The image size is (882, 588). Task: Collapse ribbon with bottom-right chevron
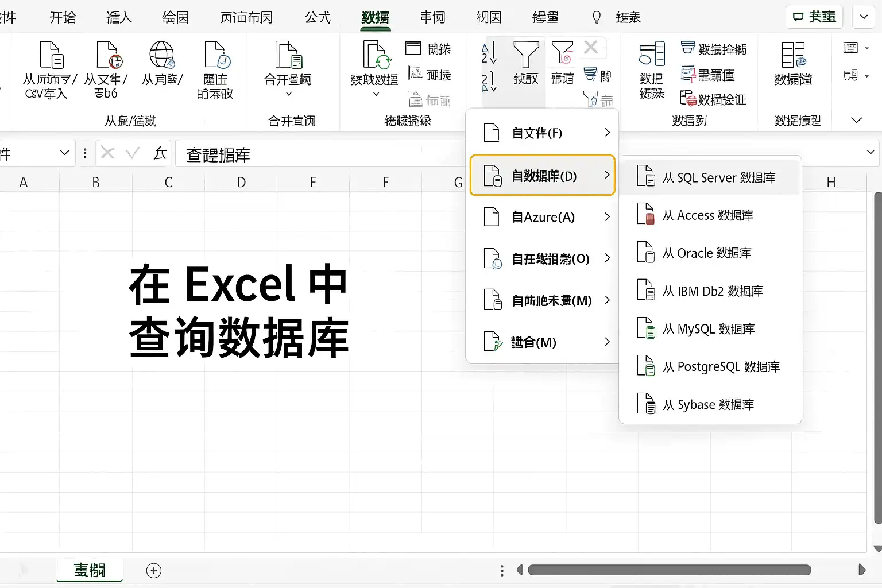856,120
